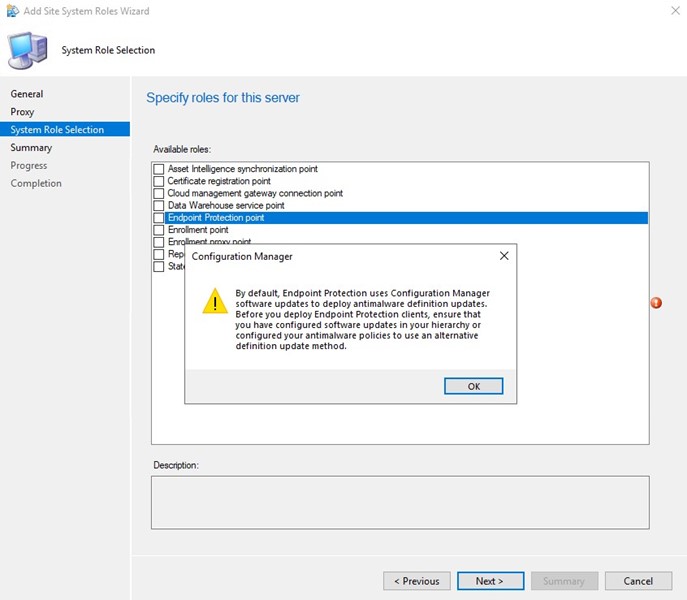Viewport: 687px width, 600px height.
Task: Click the Summary button at bottom
Action: (564, 581)
